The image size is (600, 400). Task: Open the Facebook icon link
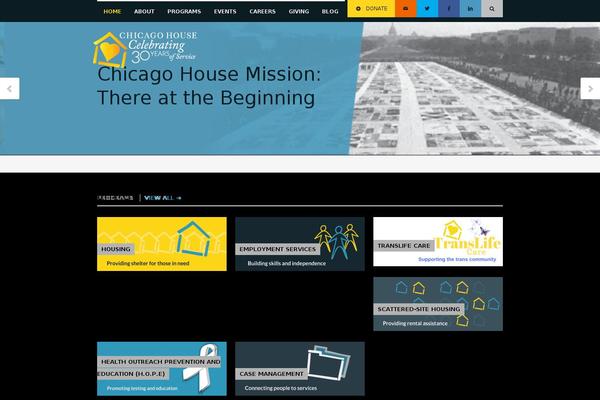[449, 8]
